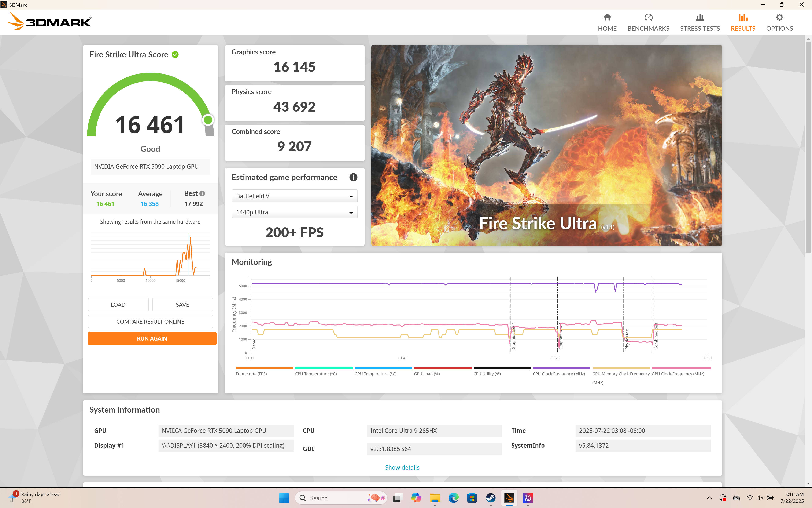Expand the Battlefield V game dropdown
Screen dimensions: 812x508
294,196
